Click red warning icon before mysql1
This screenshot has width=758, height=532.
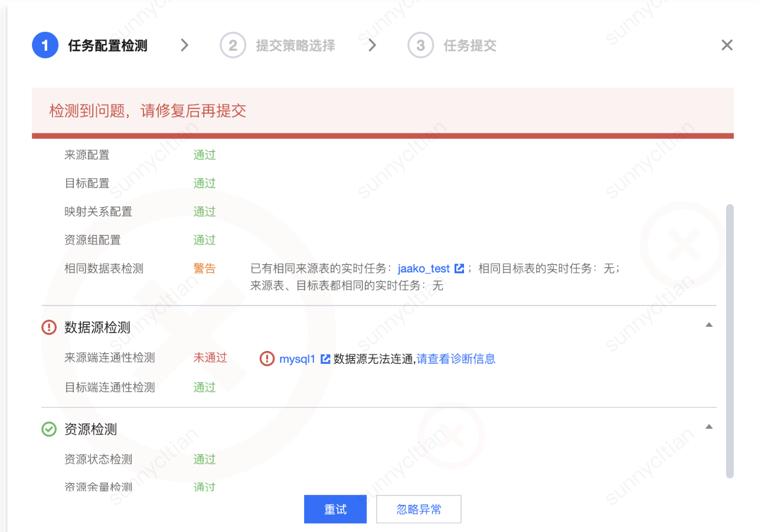[267, 359]
